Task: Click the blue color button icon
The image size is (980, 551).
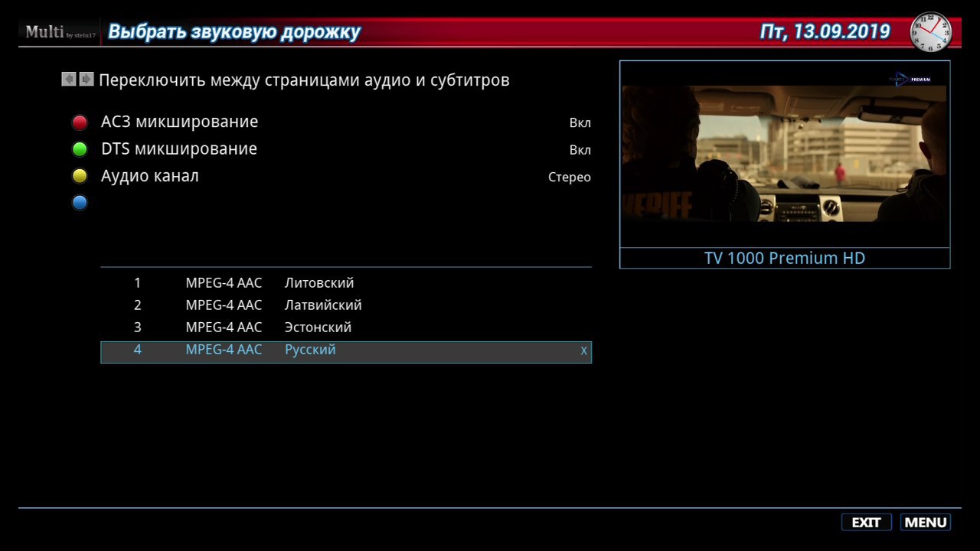Action: pos(80,203)
